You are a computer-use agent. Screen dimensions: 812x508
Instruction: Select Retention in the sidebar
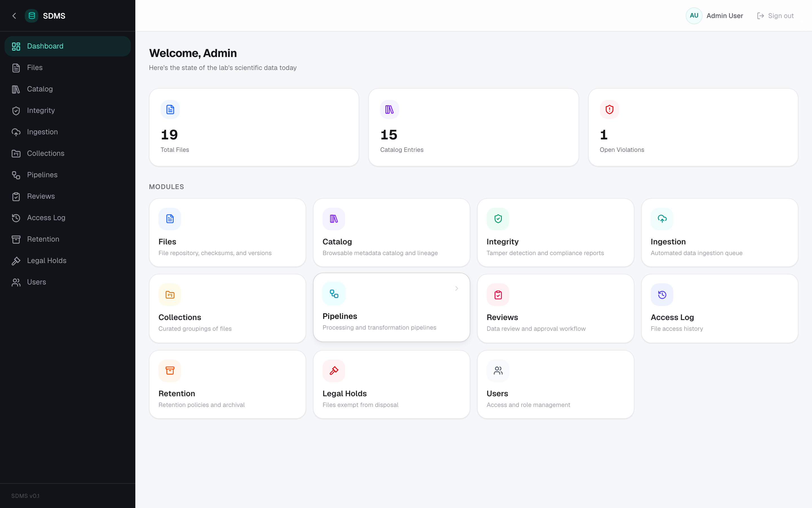[67, 240]
